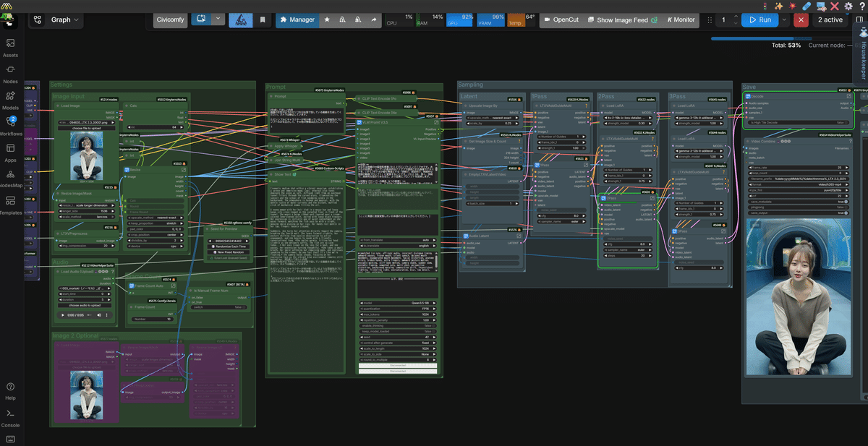Open the dropdown arrow next to Run

[784, 20]
